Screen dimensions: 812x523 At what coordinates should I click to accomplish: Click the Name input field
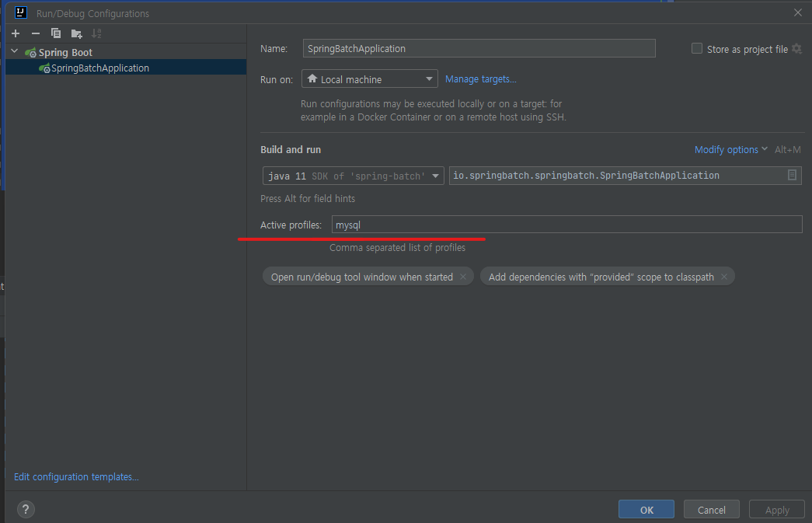click(x=479, y=49)
